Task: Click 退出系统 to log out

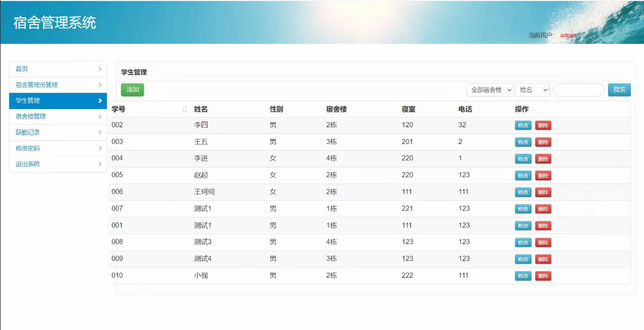Action: pos(58,164)
